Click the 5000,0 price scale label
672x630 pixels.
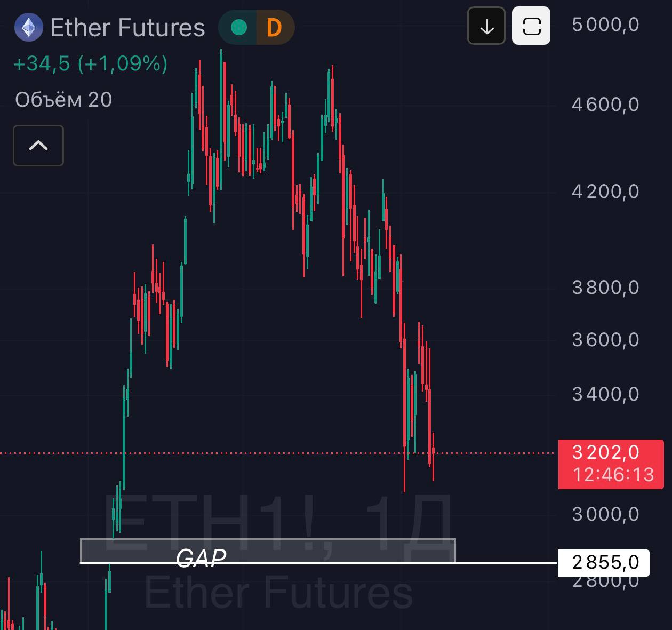(605, 25)
